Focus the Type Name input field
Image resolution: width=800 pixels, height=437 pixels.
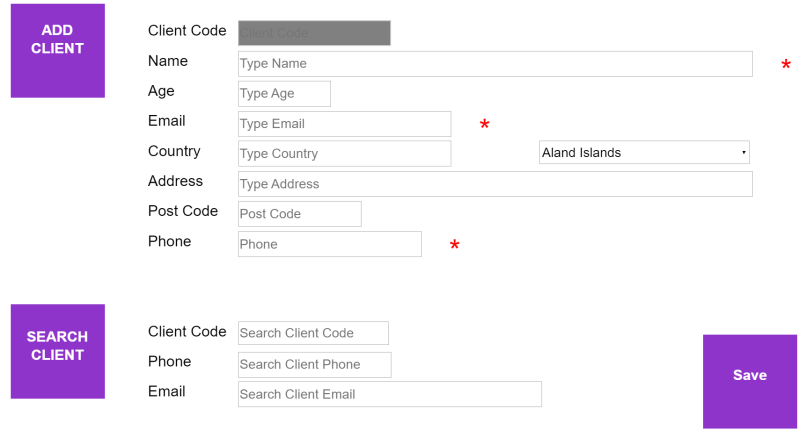[495, 64]
